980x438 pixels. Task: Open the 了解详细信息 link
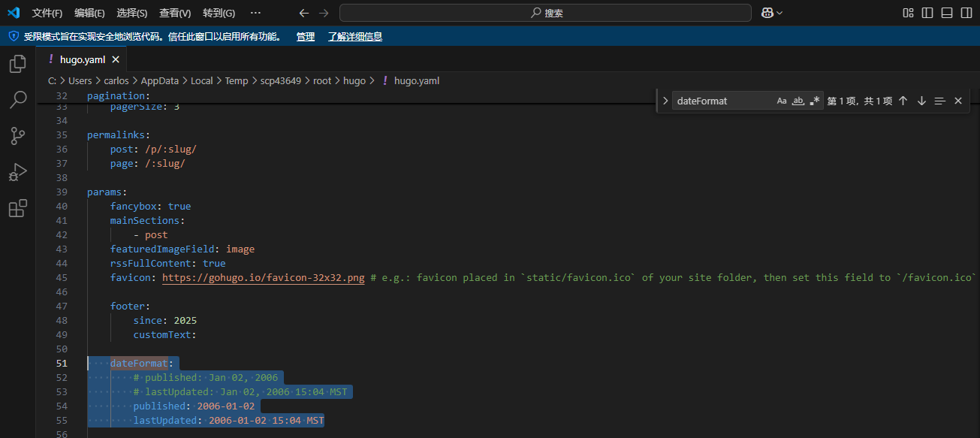click(x=355, y=36)
